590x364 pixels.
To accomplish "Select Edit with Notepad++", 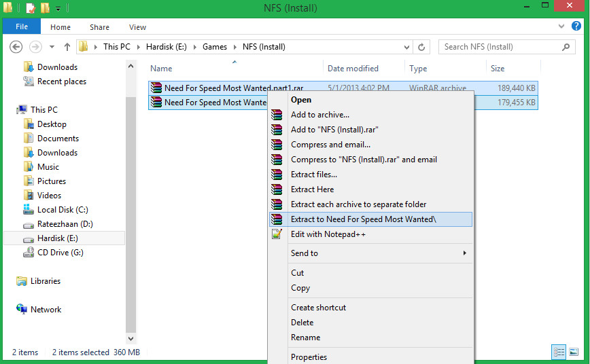I will click(370, 234).
